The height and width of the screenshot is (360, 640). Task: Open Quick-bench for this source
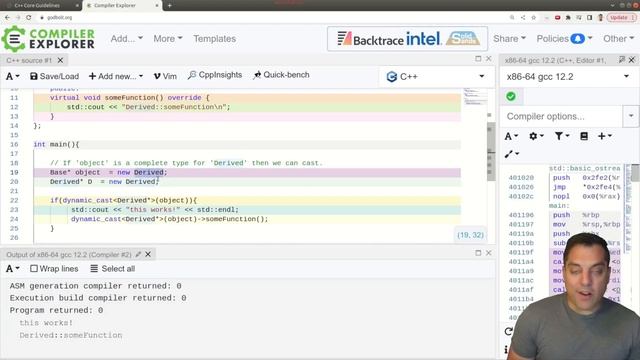pyautogui.click(x=281, y=75)
